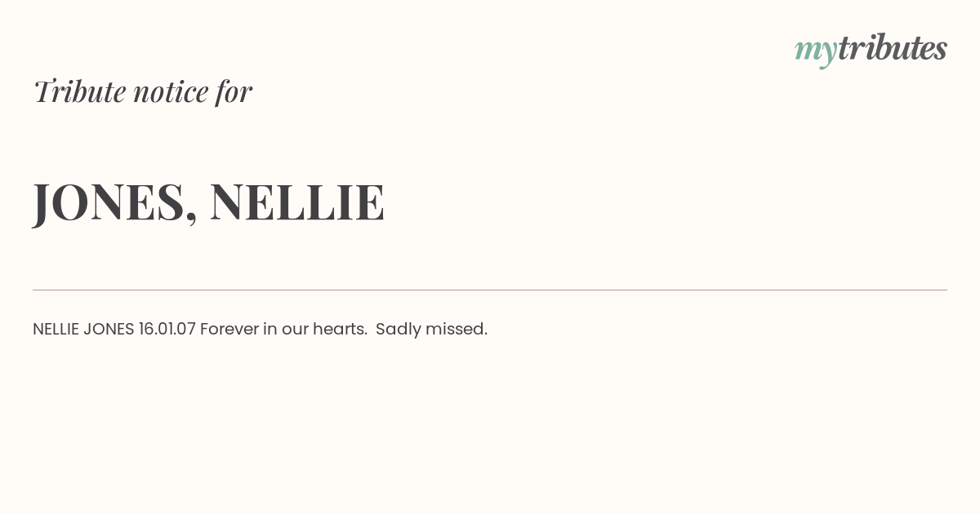This screenshot has height=514, width=980.
Task: Click the word "JONES," in the title
Action: coord(115,202)
